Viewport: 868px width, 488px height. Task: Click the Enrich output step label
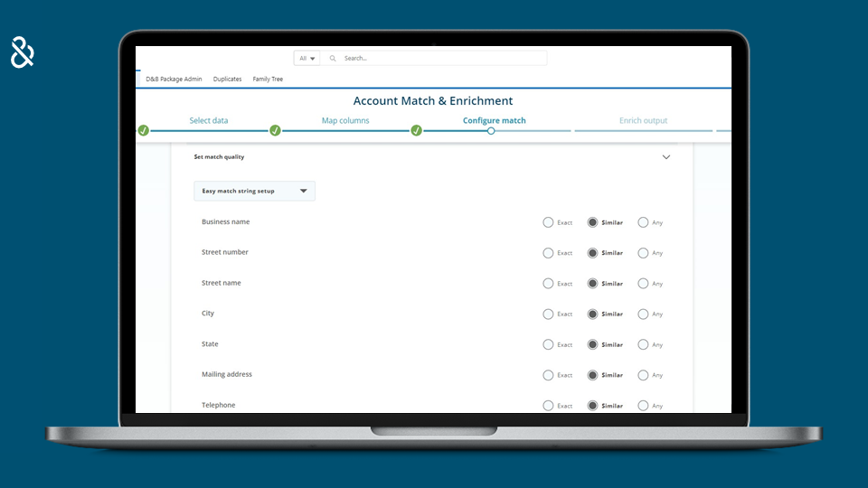(643, 120)
